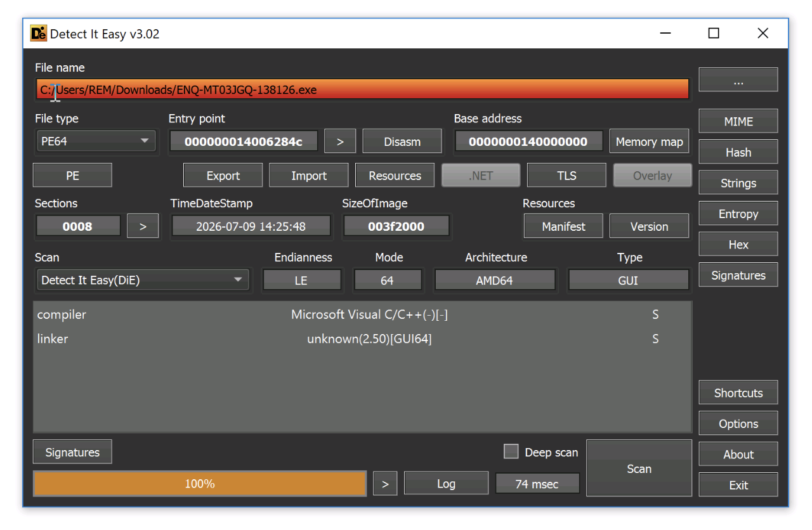Click the Mode 64 field
The height and width of the screenshot is (530, 812).
coord(387,280)
